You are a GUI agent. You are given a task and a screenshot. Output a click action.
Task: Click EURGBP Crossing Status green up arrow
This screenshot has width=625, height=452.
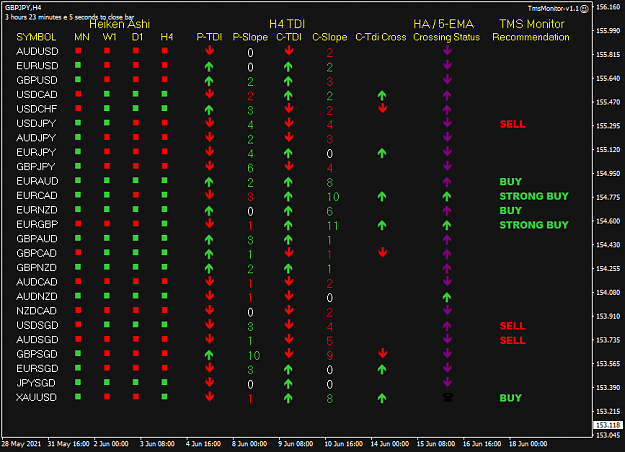[447, 225]
